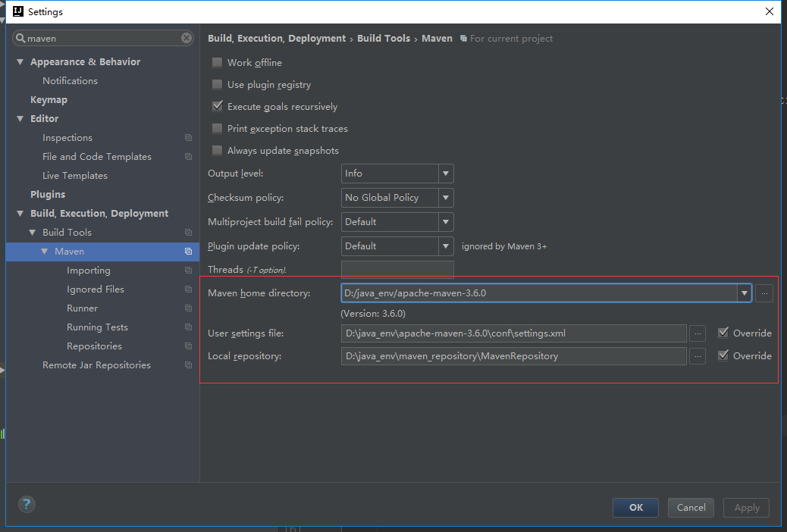Screen dimensions: 787x532
Task: Open Running Tests under Maven
Action: 97,327
